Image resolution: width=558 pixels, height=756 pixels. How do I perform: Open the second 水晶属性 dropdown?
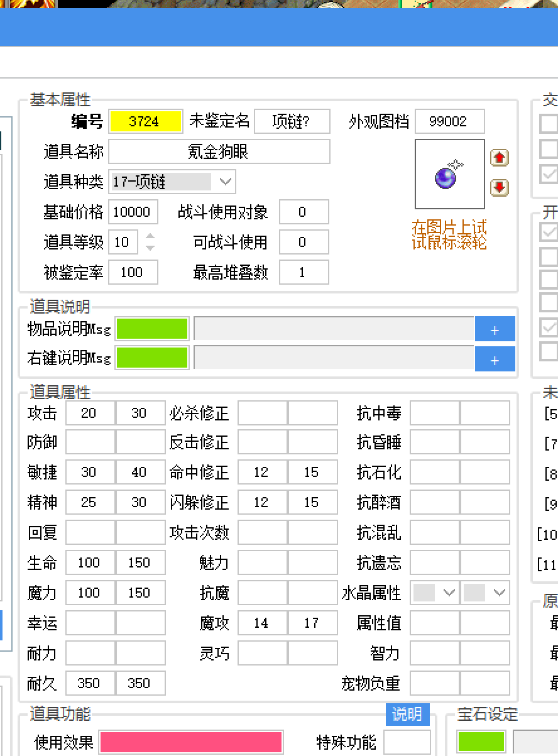pyautogui.click(x=485, y=593)
